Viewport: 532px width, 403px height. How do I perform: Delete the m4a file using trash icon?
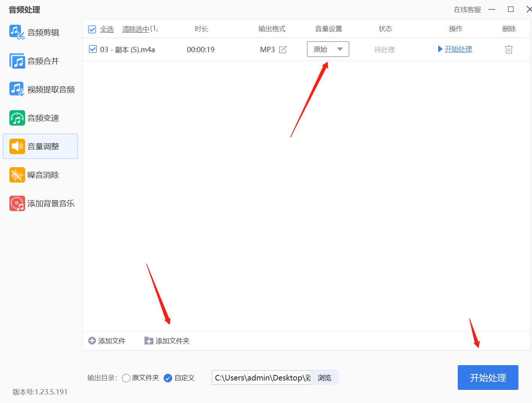508,49
